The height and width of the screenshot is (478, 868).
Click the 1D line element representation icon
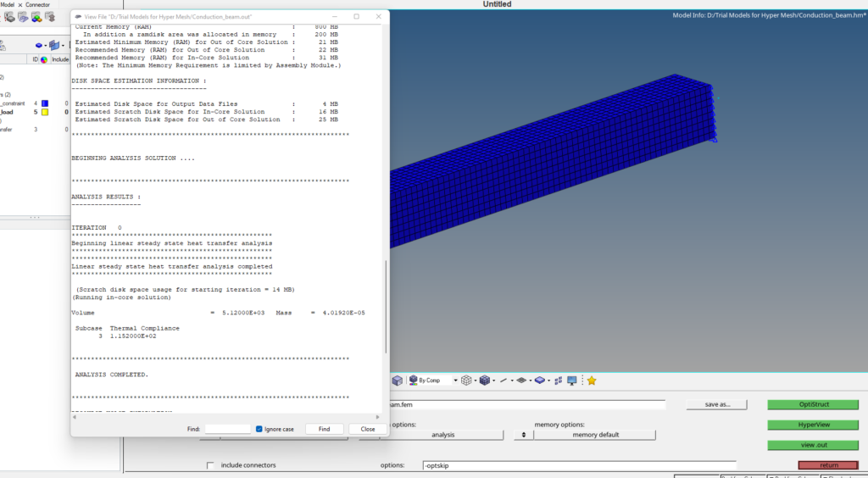click(504, 380)
